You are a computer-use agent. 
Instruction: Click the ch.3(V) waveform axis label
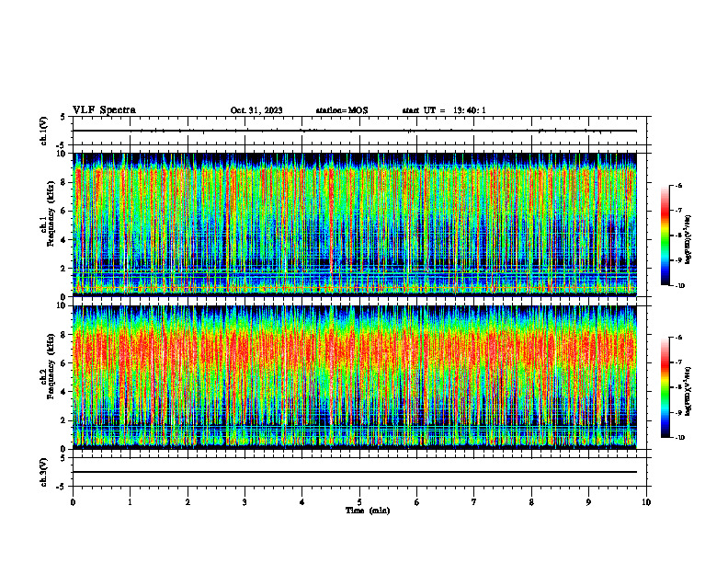(44, 472)
